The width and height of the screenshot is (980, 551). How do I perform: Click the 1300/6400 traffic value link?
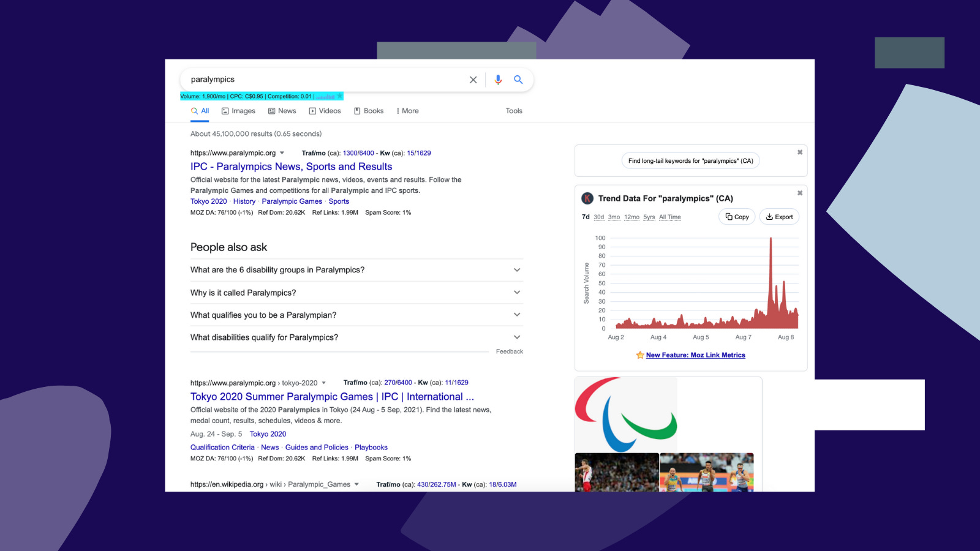(x=358, y=153)
